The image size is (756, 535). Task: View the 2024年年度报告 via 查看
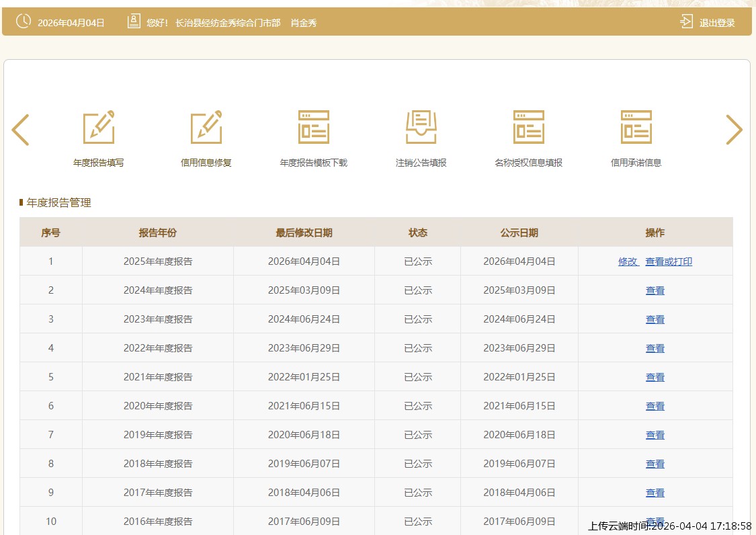pyautogui.click(x=655, y=290)
